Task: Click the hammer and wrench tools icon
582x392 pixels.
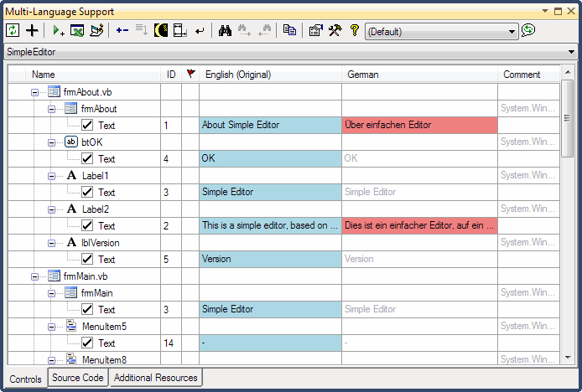Action: (335, 31)
